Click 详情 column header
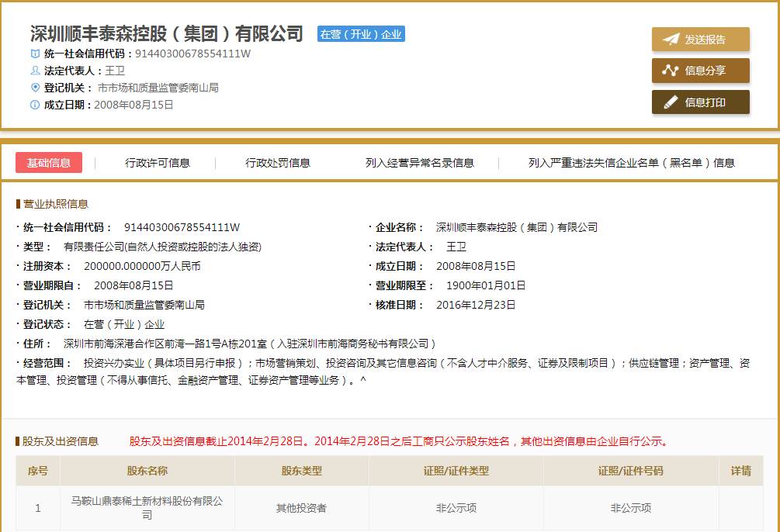The image size is (780, 532). tap(740, 471)
